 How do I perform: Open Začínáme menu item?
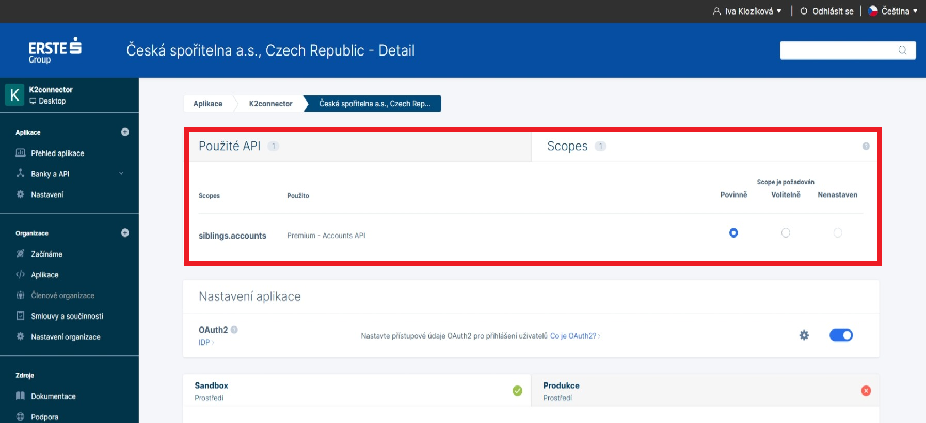46,254
